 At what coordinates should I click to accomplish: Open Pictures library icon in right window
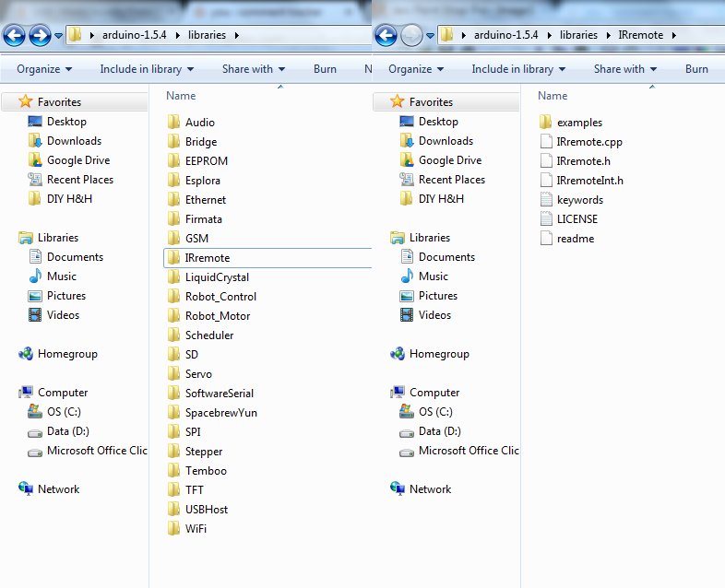407,296
